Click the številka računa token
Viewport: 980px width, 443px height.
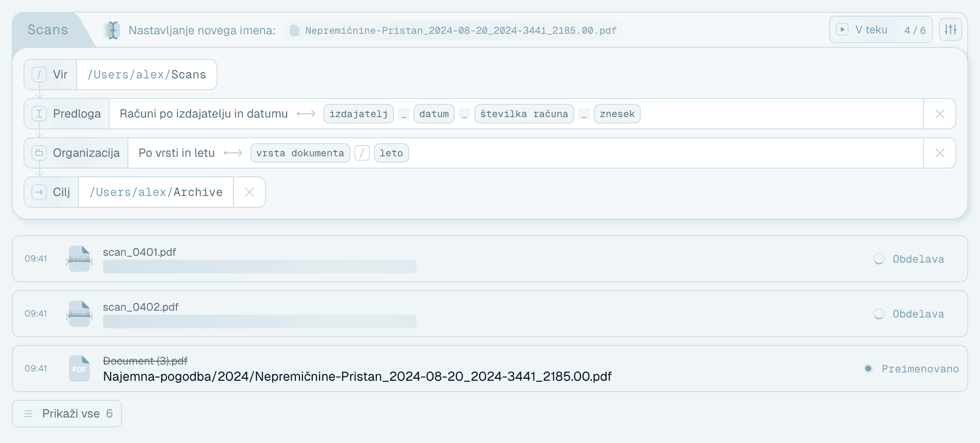click(x=524, y=114)
